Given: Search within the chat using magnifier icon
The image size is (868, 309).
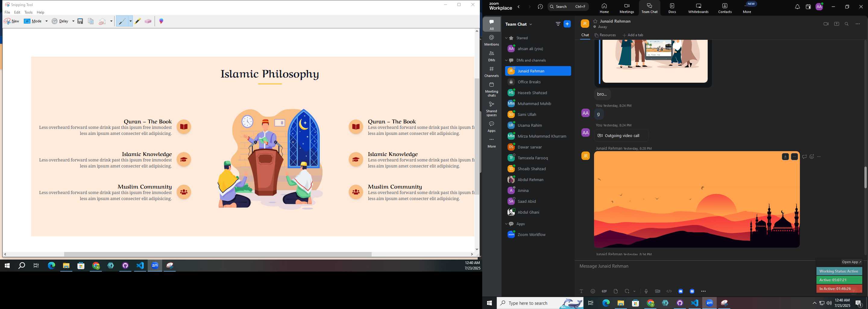Looking at the screenshot, I should coord(846,24).
